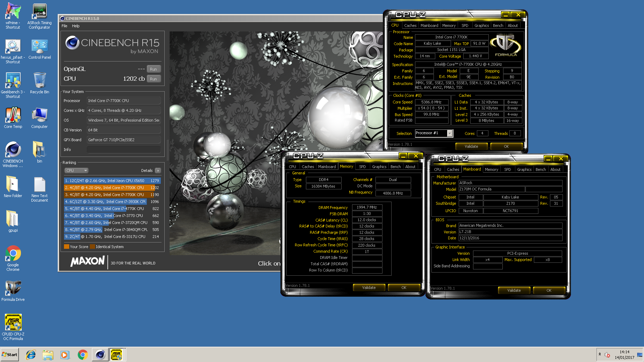Open Windows Media Player taskbar icon
Screen dimensions: 644x362
pos(65,355)
